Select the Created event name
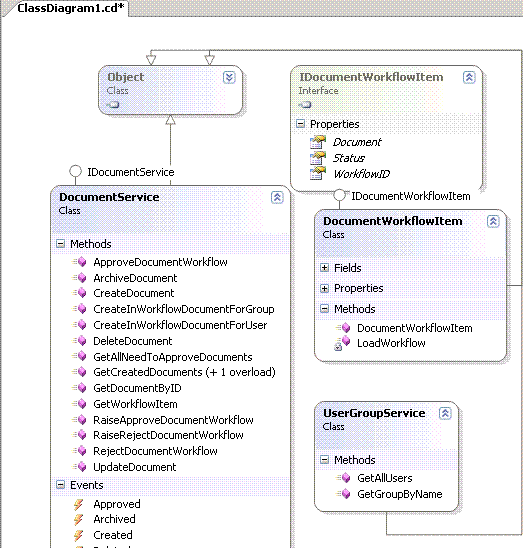Image resolution: width=523 pixels, height=548 pixels. pyautogui.click(x=113, y=535)
